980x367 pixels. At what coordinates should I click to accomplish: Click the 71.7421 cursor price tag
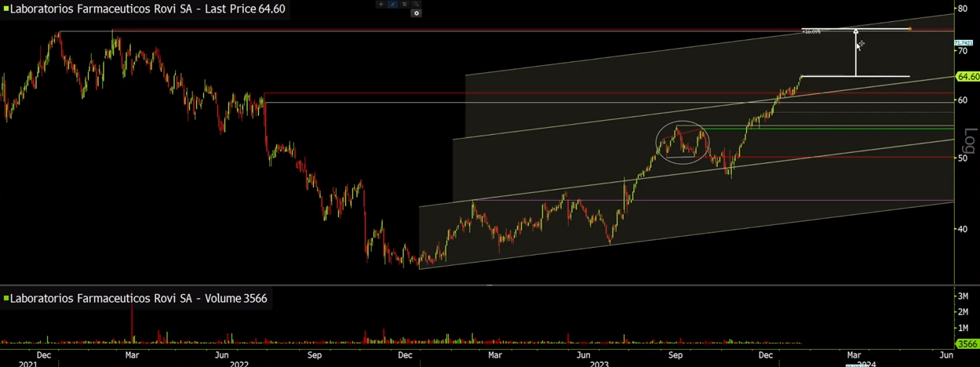[964, 42]
